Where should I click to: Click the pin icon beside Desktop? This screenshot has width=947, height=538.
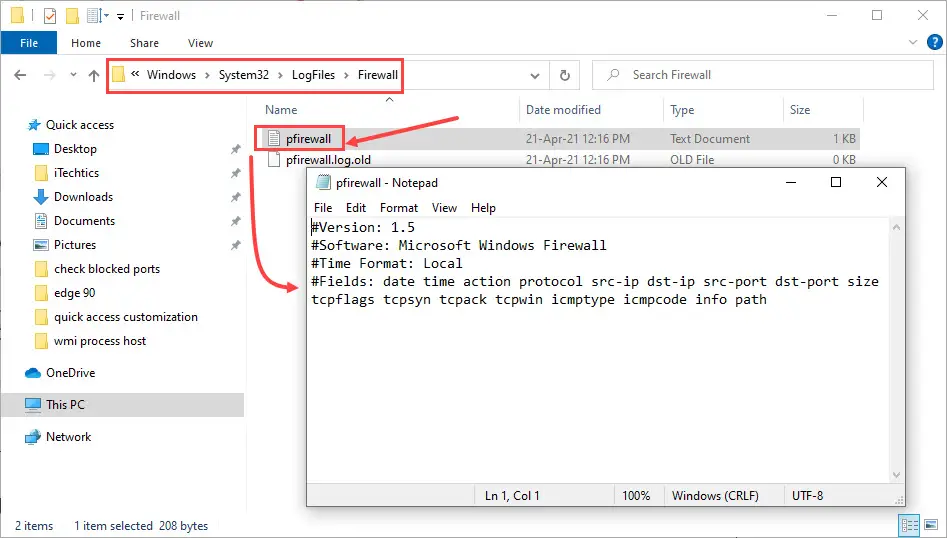tap(236, 149)
